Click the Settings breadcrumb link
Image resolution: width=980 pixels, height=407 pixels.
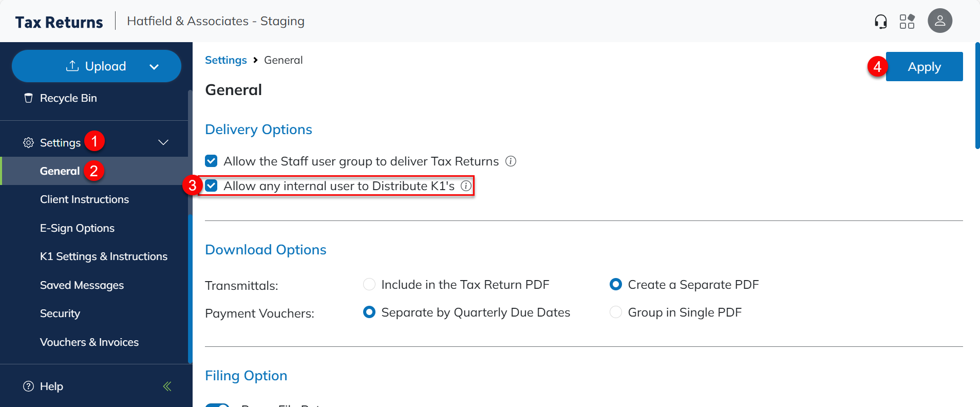tap(225, 60)
